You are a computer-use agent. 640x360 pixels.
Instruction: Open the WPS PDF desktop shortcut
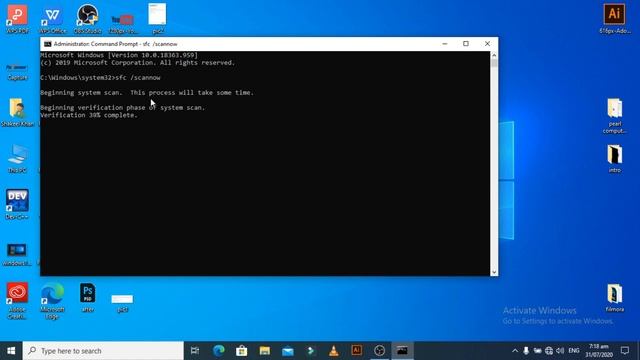point(17,18)
